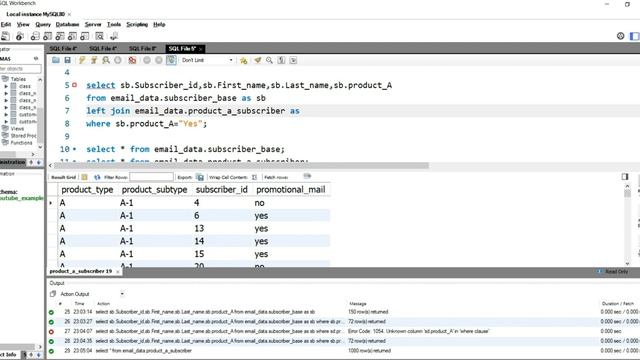Screen dimensions: 640x360
Task: Click the Stop query execution icon
Action: tap(118, 60)
